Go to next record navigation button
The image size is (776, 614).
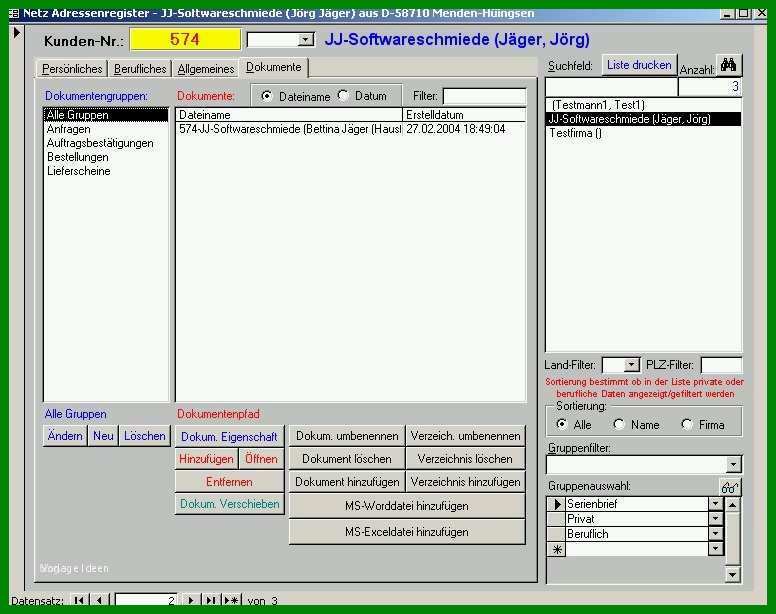(191, 600)
